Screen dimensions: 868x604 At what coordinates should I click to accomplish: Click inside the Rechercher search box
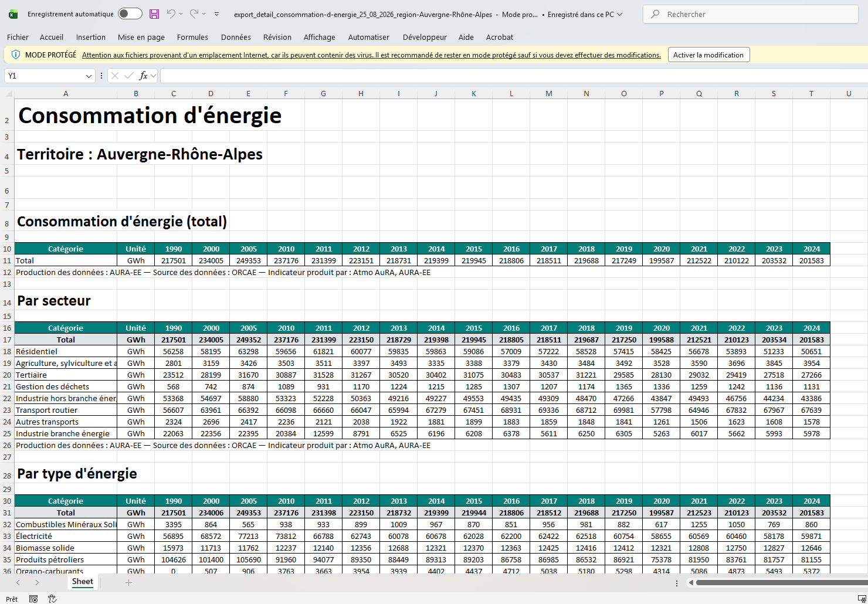coord(751,14)
